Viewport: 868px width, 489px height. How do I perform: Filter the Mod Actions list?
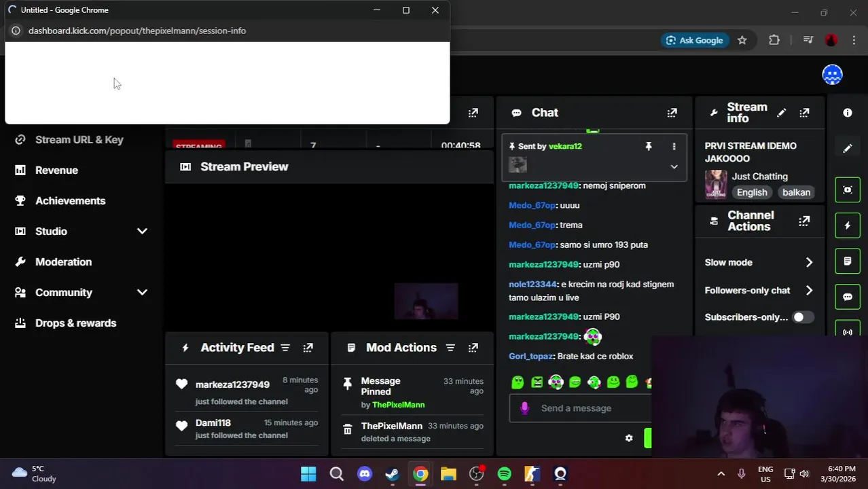click(450, 348)
